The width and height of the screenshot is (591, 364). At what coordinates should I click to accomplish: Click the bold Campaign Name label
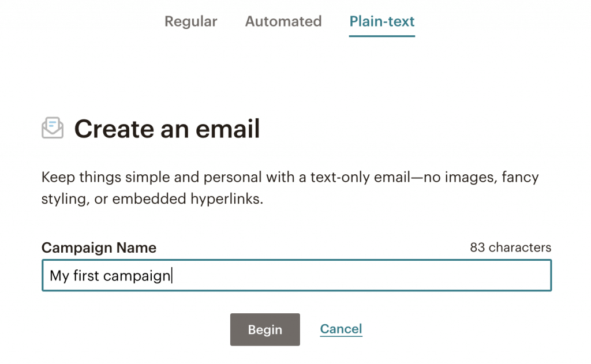click(x=98, y=247)
